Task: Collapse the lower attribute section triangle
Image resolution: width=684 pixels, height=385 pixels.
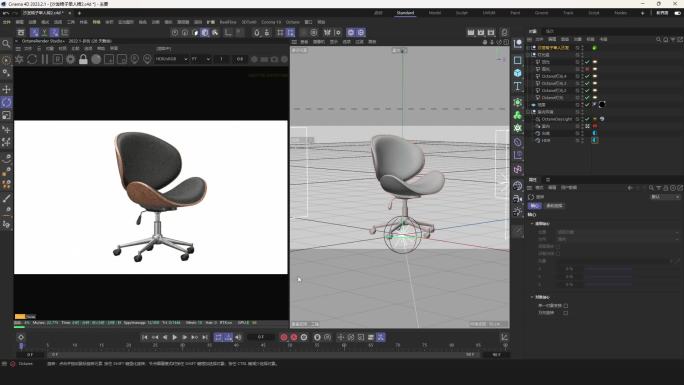Action: (532, 297)
